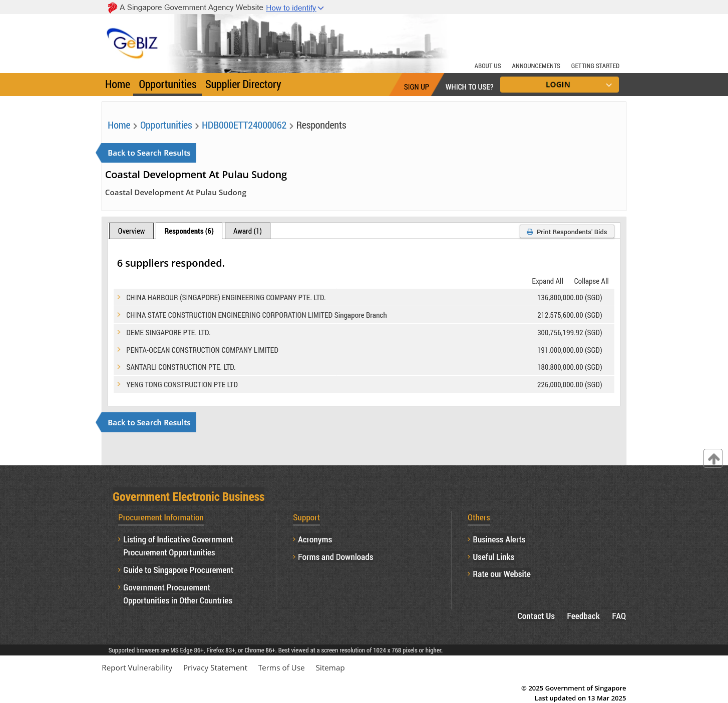Open the Award (1) tab
Image resolution: width=728 pixels, height=703 pixels.
[x=247, y=231]
